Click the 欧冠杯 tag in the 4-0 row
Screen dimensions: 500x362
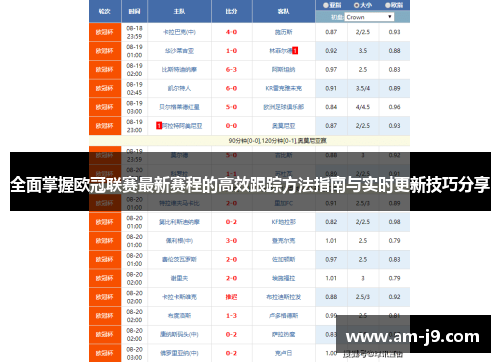pos(105,32)
